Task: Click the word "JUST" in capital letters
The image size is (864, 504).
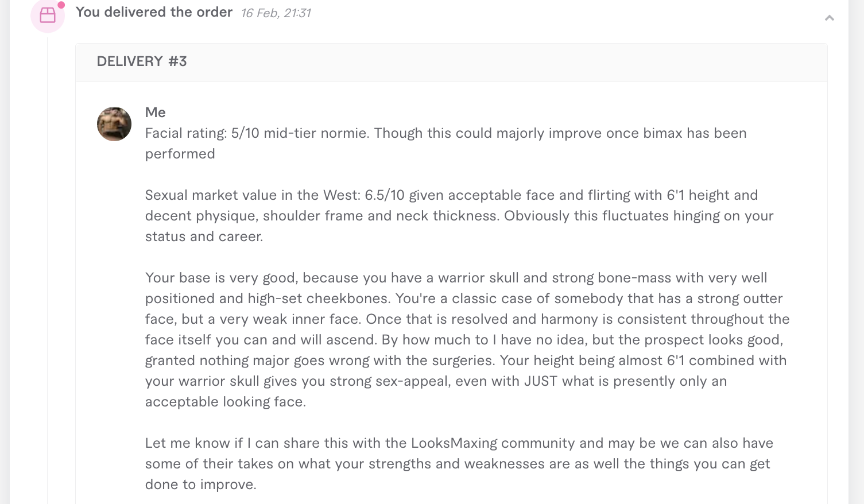Action: (x=541, y=381)
